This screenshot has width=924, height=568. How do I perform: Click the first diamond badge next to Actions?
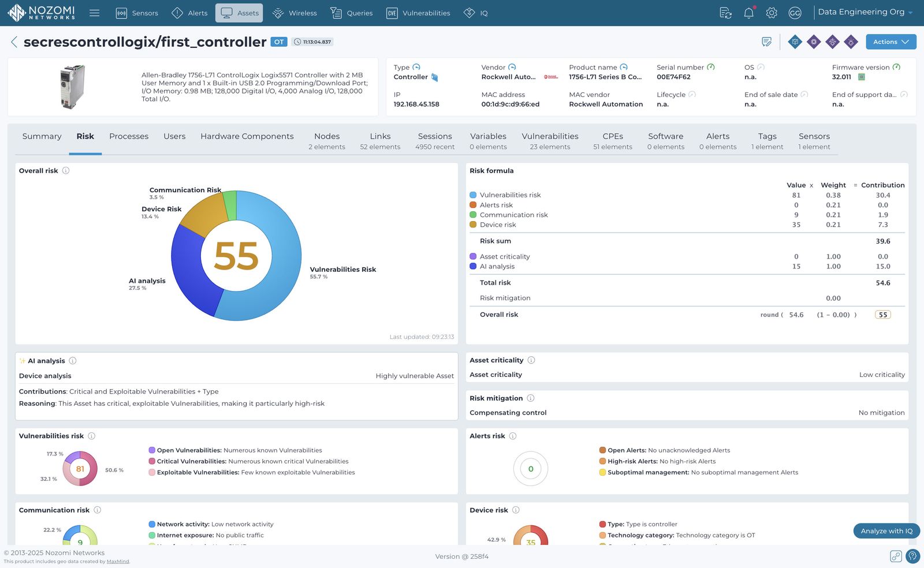click(795, 42)
